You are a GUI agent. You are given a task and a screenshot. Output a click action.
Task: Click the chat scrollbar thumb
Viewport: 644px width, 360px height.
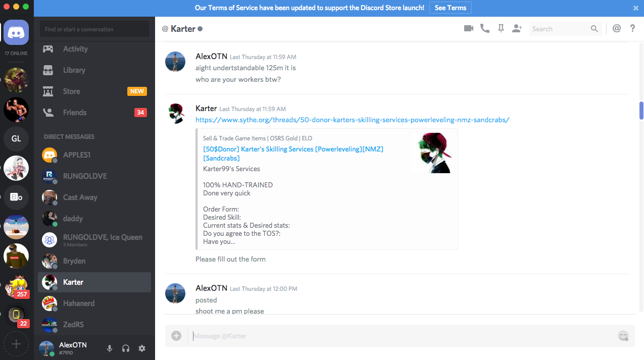coord(641,111)
